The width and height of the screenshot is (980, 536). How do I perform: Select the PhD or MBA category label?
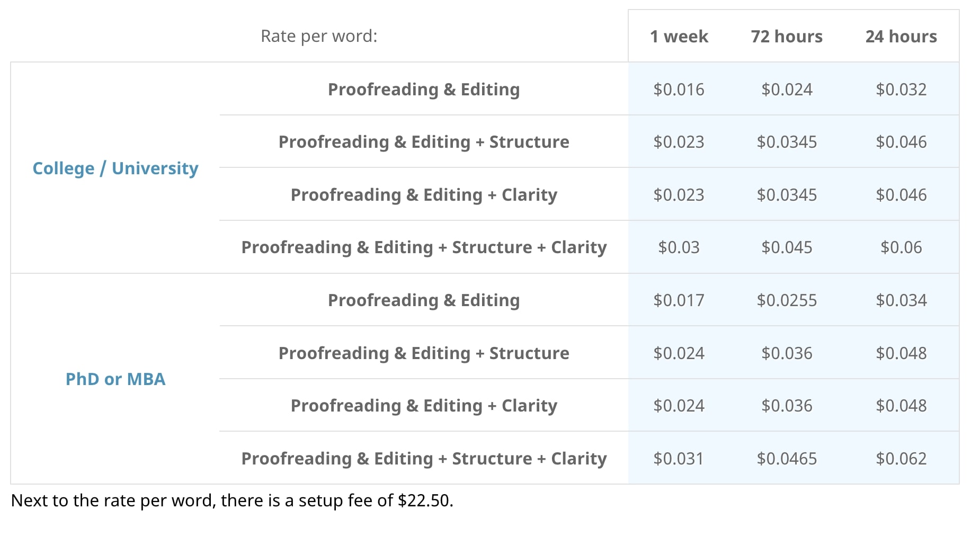[x=115, y=379]
